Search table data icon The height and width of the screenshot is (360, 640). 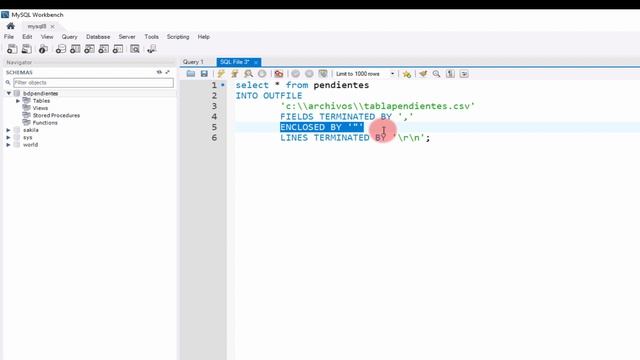tap(135, 49)
